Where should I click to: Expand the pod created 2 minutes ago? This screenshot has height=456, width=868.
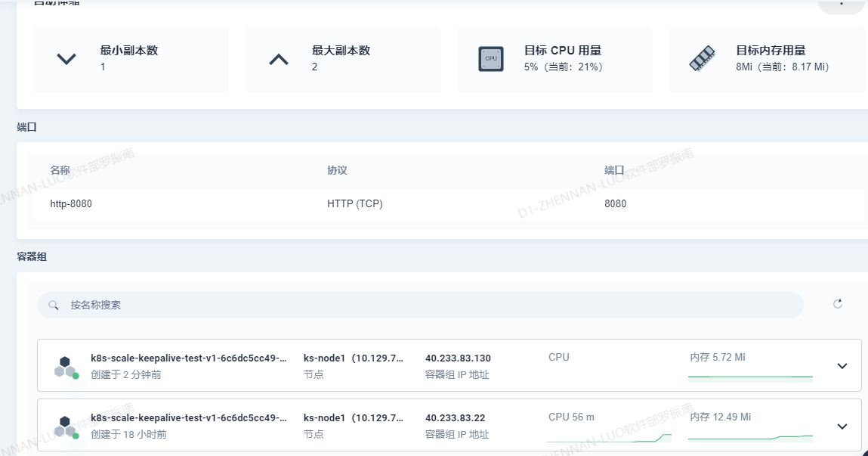tap(842, 366)
